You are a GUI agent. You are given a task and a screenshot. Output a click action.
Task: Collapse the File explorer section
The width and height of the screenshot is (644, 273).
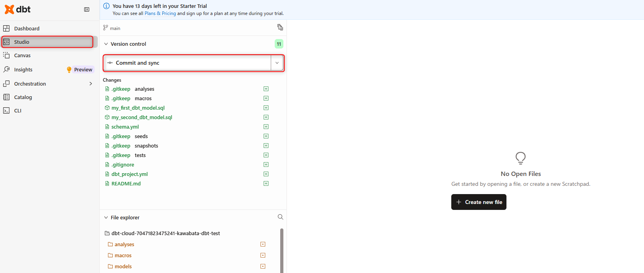106,217
